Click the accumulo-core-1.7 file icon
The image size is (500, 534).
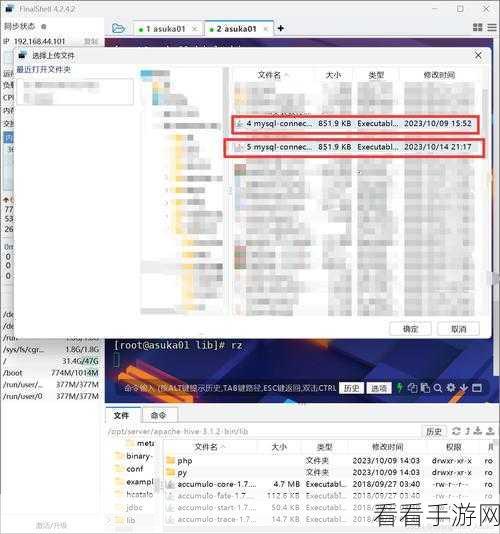pyautogui.click(x=171, y=484)
